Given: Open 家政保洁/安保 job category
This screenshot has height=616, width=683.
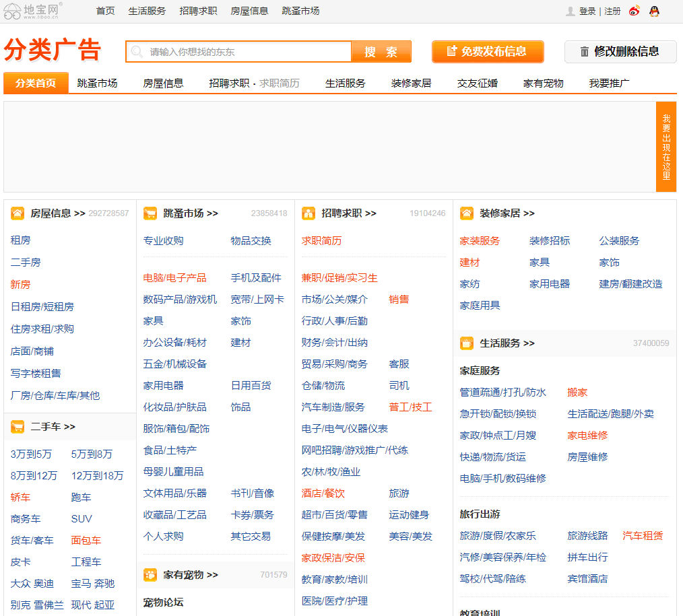Looking at the screenshot, I should [333, 558].
